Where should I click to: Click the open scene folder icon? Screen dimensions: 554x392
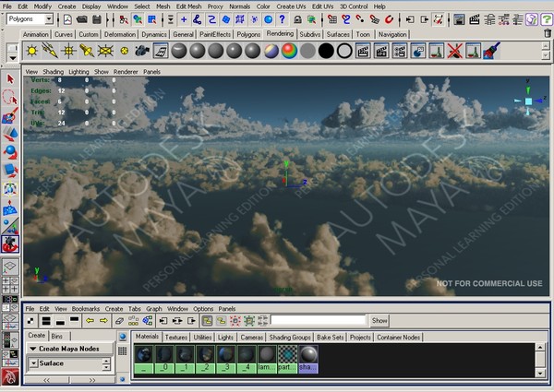tap(82, 19)
